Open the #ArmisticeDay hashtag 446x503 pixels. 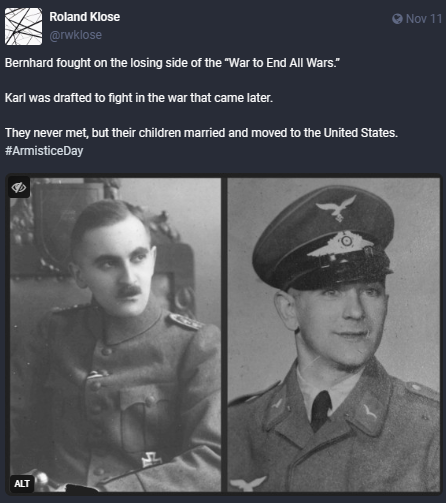(x=44, y=151)
